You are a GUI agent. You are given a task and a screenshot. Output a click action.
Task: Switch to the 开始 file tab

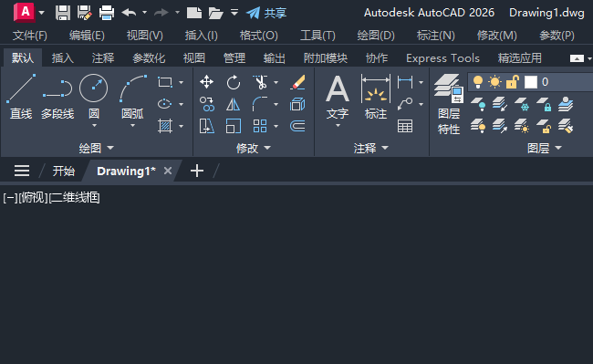coord(64,172)
